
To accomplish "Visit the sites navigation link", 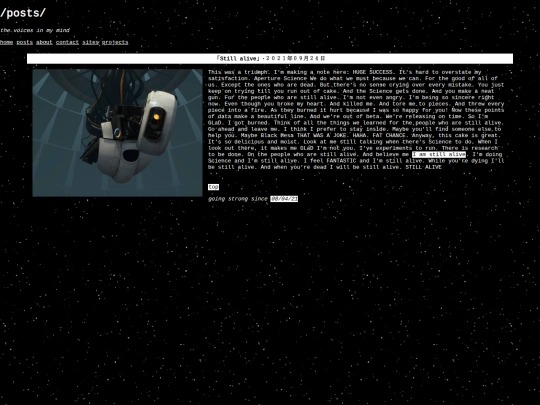I will pos(91,42).
